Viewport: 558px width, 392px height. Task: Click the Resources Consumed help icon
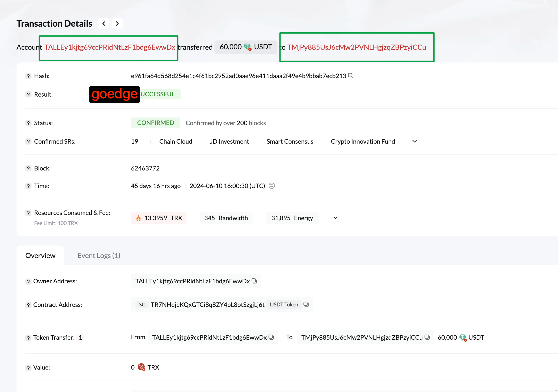28,213
